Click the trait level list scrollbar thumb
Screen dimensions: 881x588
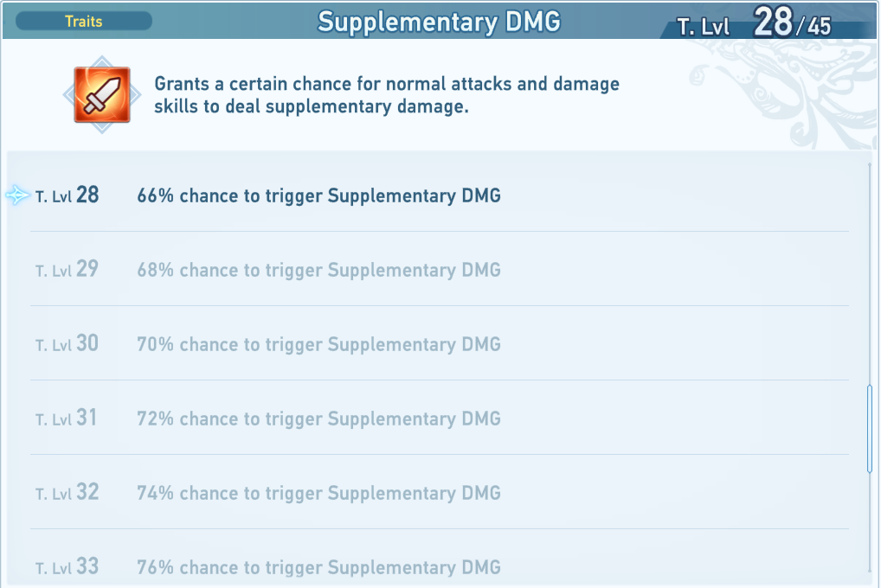(x=870, y=431)
